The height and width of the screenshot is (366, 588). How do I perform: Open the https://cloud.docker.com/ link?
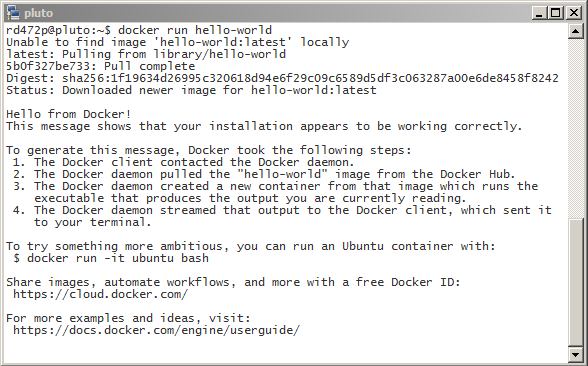[100, 294]
